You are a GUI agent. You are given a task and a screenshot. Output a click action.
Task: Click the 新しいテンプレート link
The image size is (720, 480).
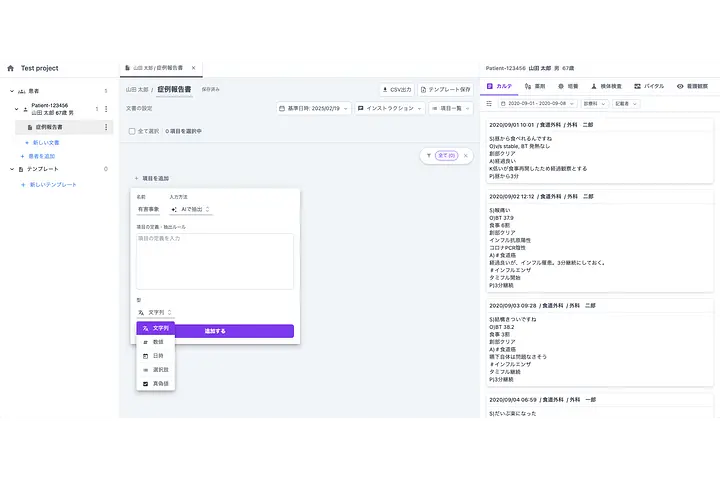point(52,185)
